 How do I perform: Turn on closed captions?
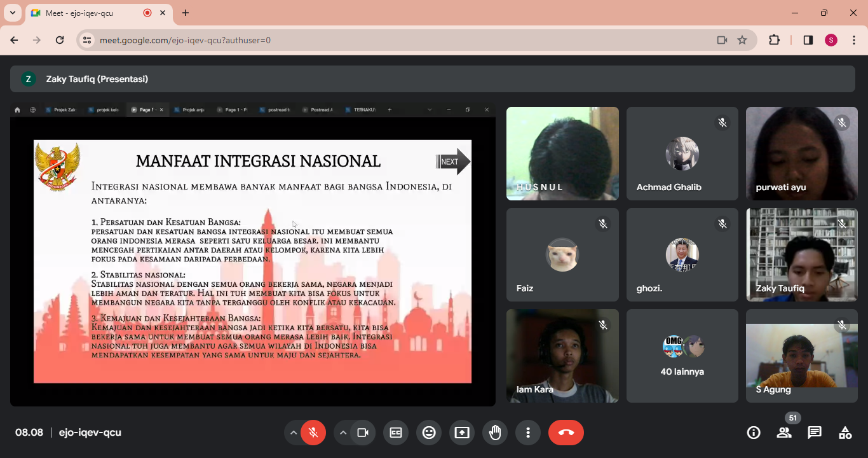click(x=396, y=433)
